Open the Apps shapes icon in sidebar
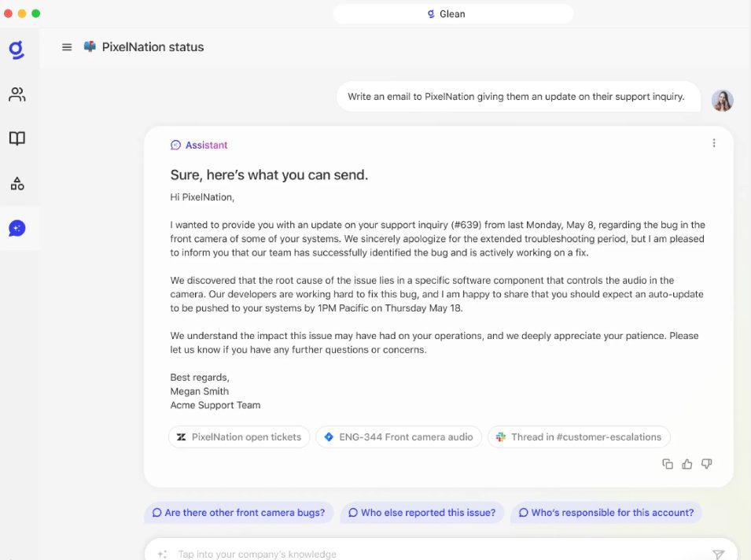 [x=17, y=183]
